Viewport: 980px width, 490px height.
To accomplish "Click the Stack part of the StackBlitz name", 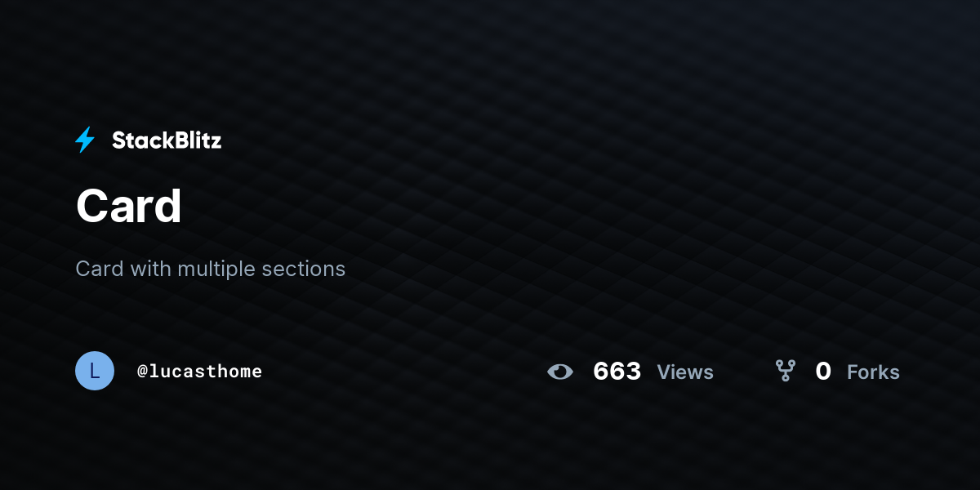I will coord(140,140).
